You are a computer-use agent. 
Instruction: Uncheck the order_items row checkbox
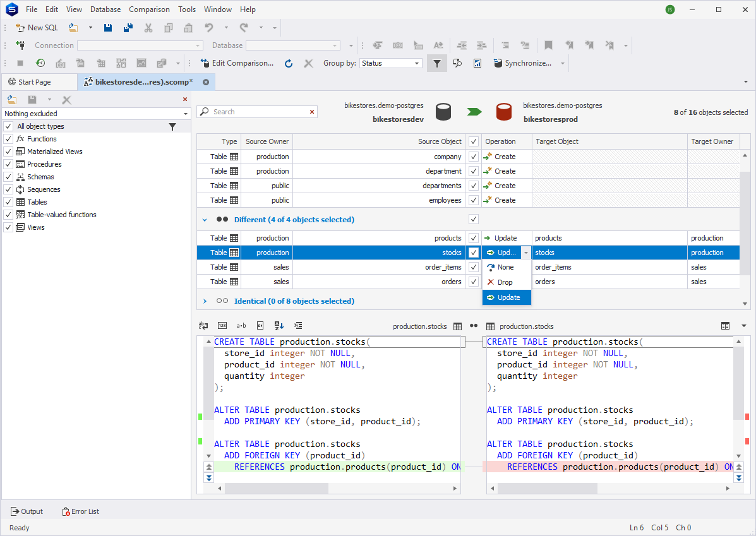(x=474, y=267)
